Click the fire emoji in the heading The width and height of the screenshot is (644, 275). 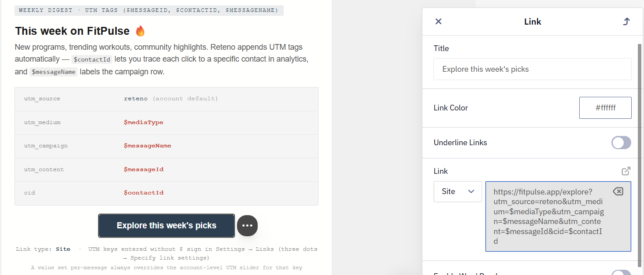(x=140, y=31)
